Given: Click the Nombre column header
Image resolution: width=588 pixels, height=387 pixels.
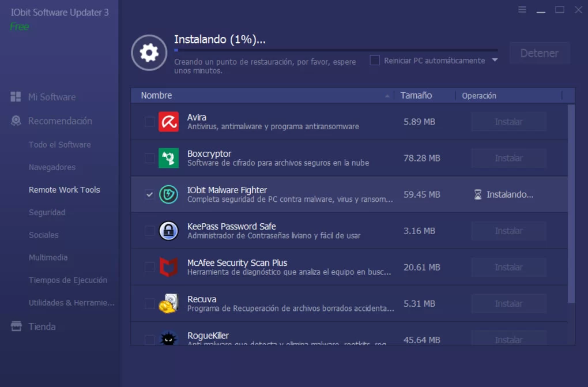Looking at the screenshot, I should point(156,95).
